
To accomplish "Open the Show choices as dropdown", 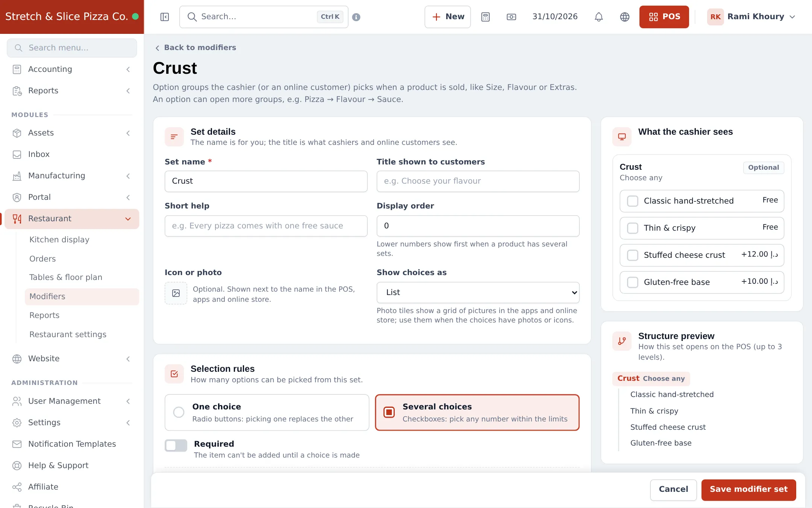I will (478, 292).
